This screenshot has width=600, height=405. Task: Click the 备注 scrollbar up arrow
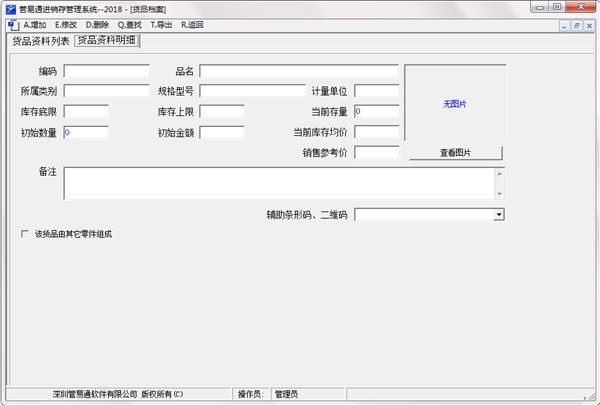(x=499, y=174)
